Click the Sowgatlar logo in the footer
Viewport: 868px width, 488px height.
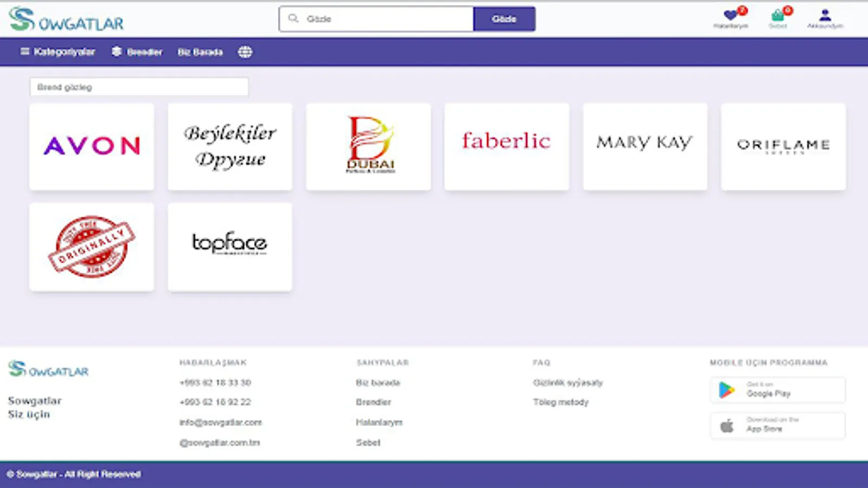click(48, 370)
